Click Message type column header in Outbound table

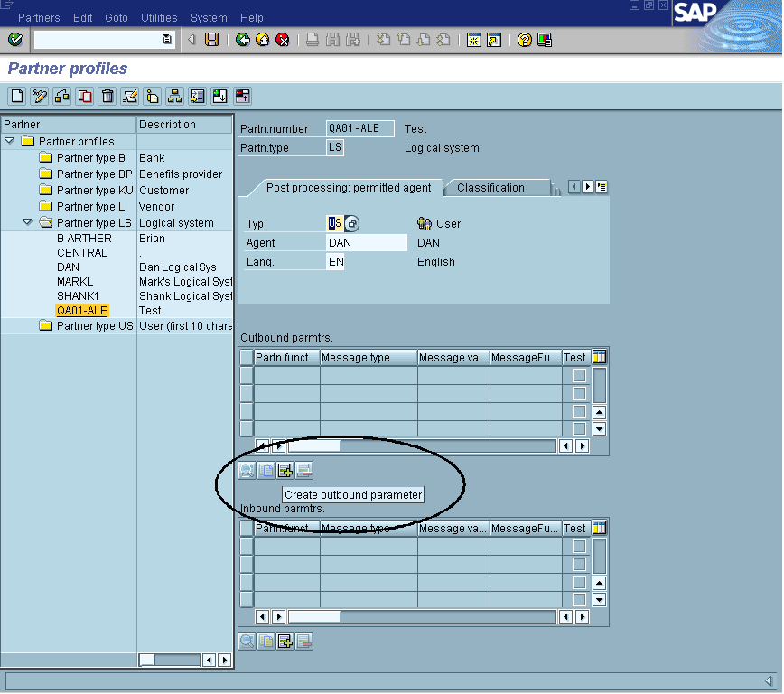[x=369, y=357]
